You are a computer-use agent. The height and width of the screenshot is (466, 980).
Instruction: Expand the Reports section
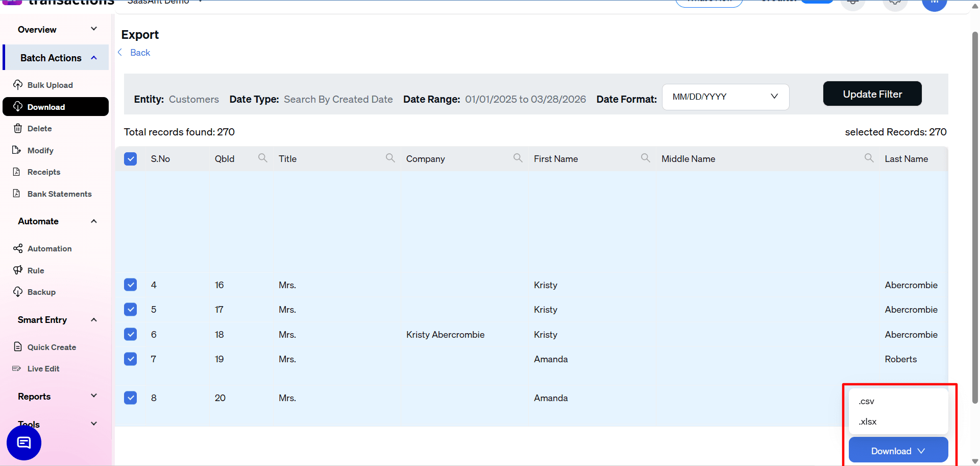(x=56, y=396)
